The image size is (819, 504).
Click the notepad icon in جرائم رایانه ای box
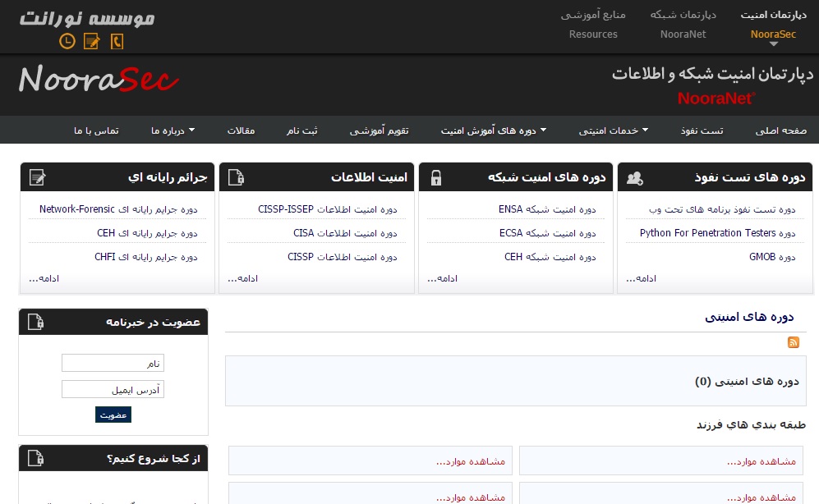38,177
